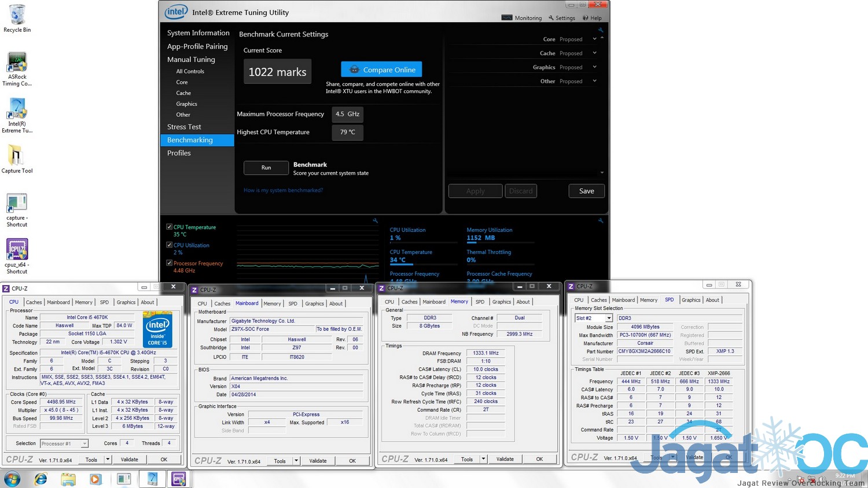This screenshot has height=488, width=868.
Task: Click the Compare Online button
Action: click(x=381, y=69)
